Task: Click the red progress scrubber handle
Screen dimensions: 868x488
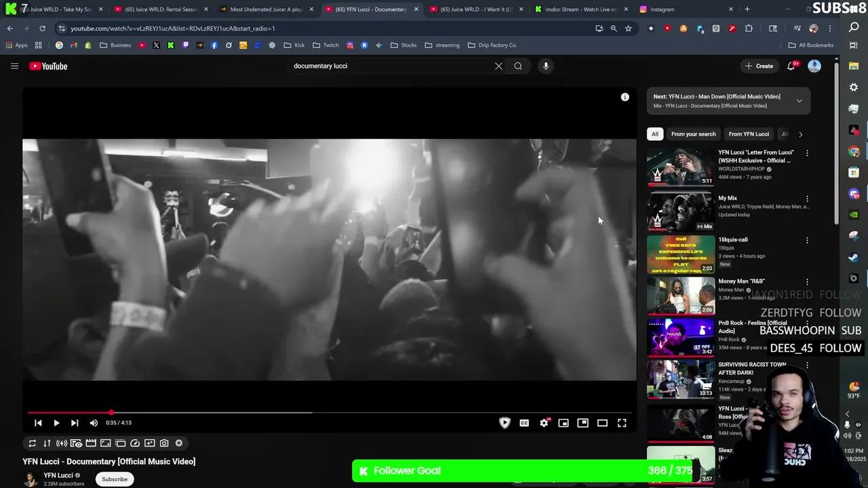Action: point(111,412)
